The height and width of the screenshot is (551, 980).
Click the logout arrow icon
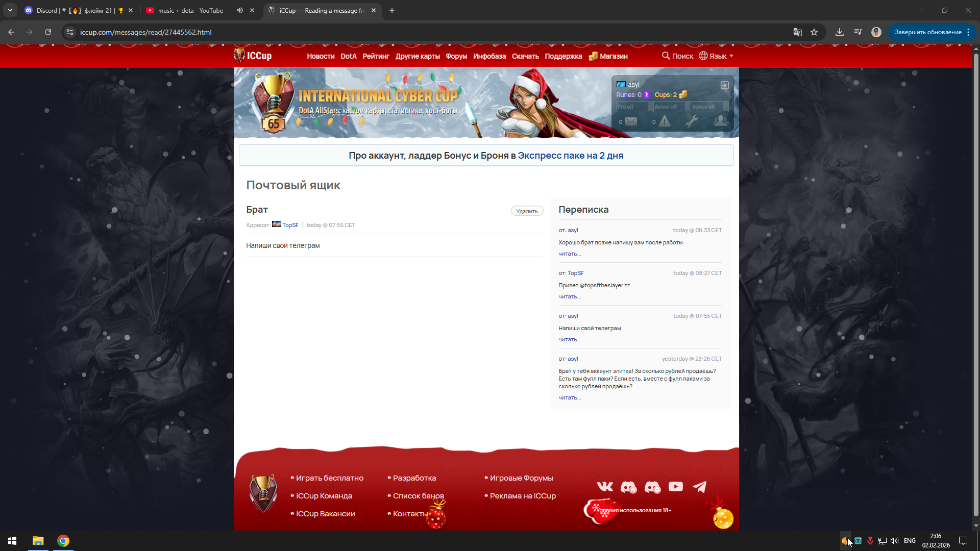click(724, 85)
